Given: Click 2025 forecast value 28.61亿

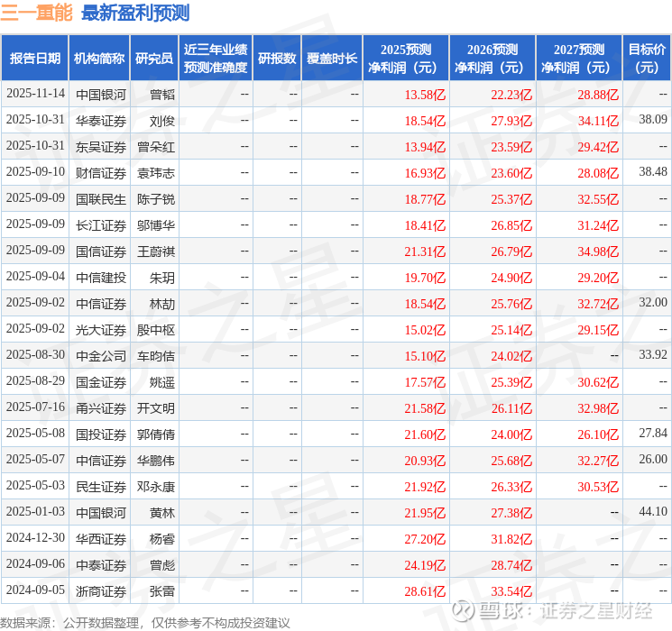Looking at the screenshot, I should pos(425,591).
